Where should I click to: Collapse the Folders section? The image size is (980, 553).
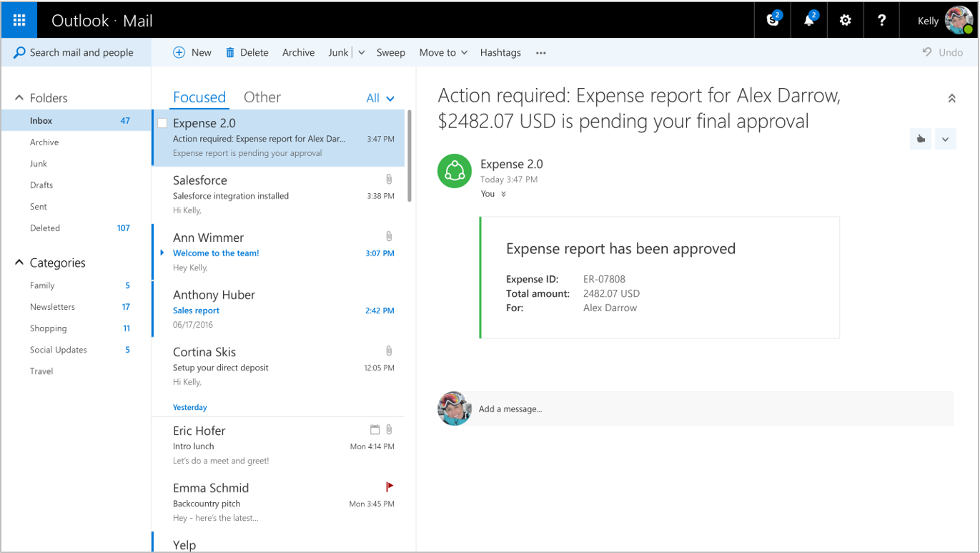[19, 98]
